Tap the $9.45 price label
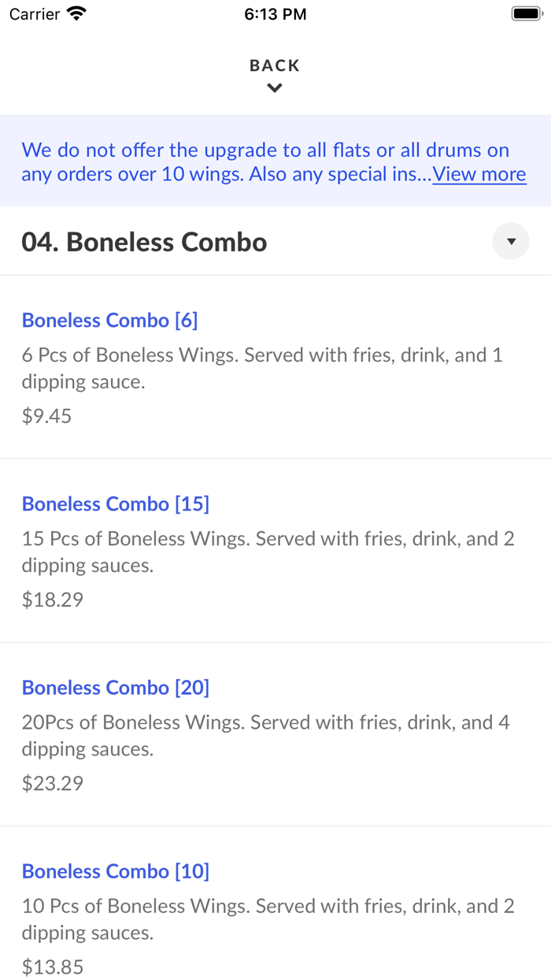This screenshot has height=980, width=551. coord(47,415)
